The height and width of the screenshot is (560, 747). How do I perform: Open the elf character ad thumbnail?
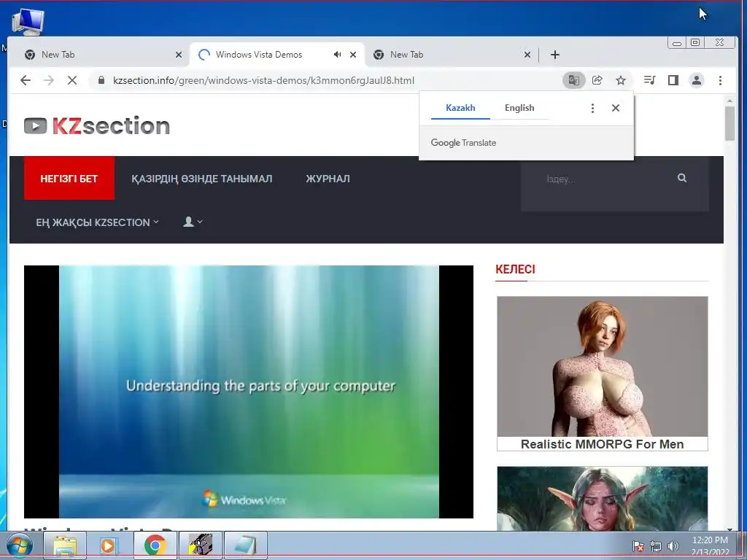602,498
